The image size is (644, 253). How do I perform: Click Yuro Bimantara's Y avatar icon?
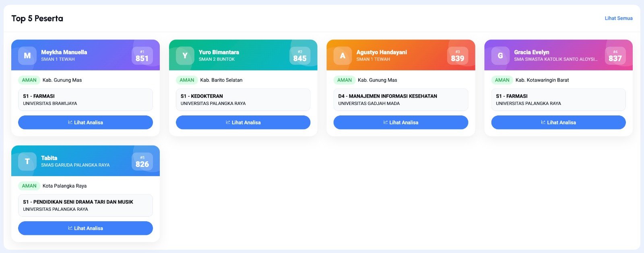pos(185,56)
